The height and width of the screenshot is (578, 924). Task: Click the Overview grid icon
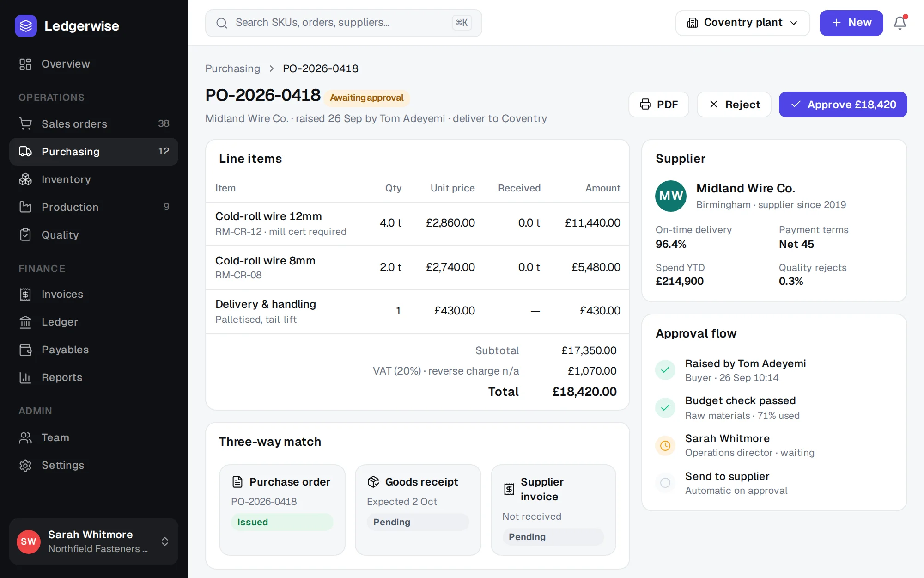pos(25,64)
